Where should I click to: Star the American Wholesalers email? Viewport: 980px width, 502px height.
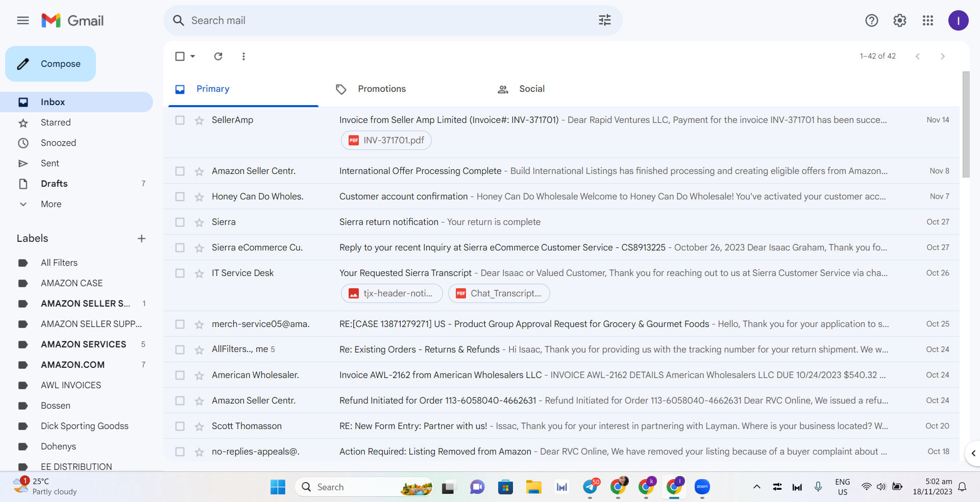199,375
